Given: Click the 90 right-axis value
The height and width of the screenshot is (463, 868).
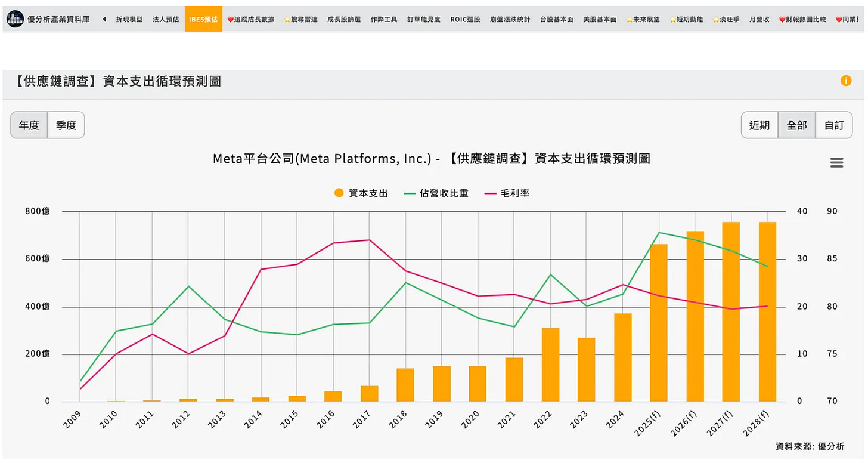Looking at the screenshot, I should (832, 211).
